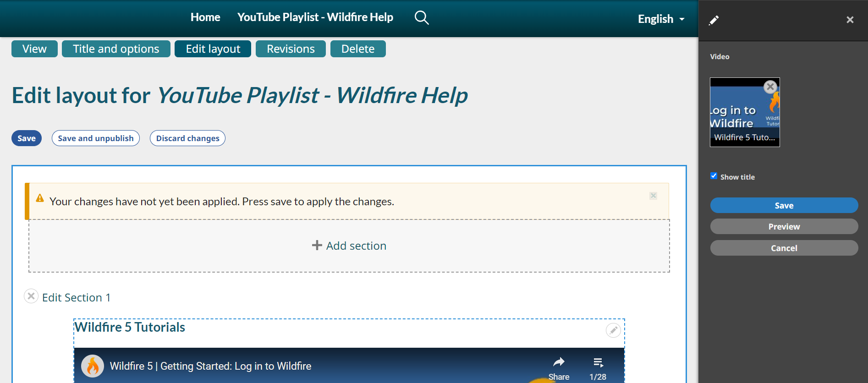Click Add section in the layout

click(349, 246)
